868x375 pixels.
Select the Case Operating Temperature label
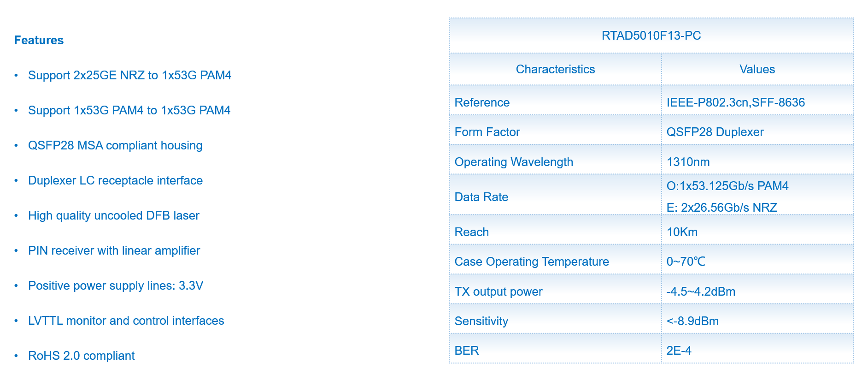click(532, 262)
